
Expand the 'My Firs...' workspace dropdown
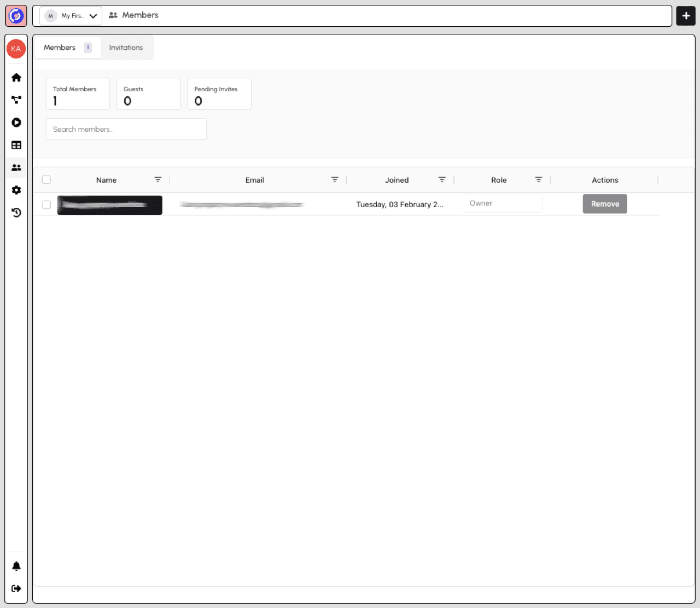coord(71,16)
